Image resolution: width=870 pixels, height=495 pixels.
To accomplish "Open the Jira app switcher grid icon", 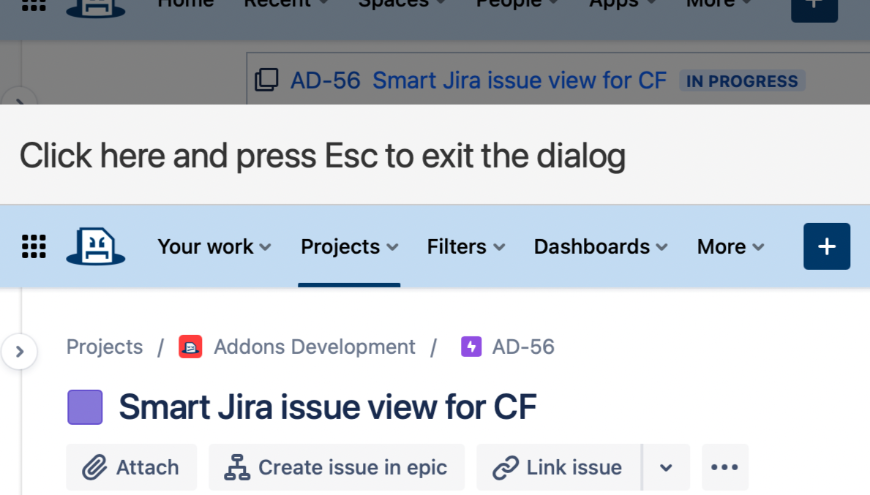I will (34, 246).
